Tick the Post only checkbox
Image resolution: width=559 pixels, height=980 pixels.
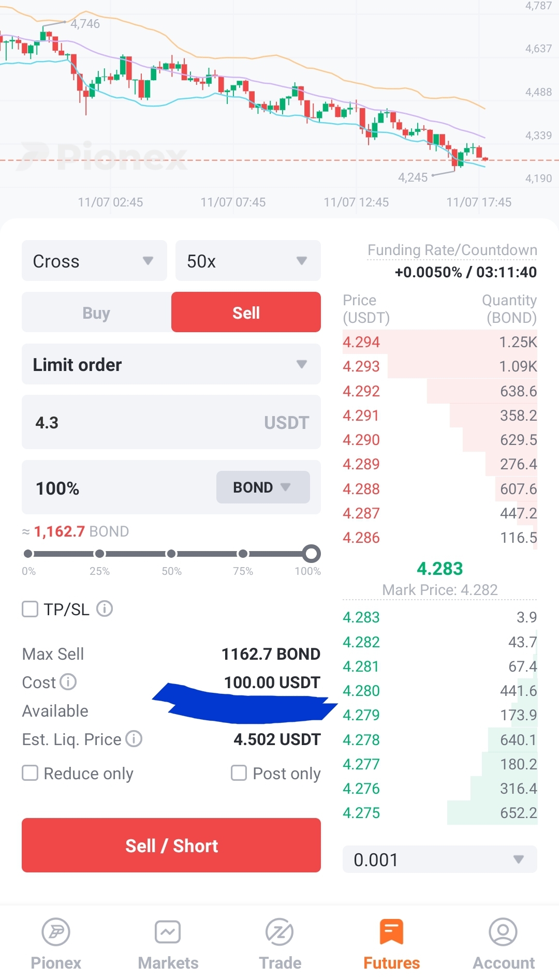[239, 773]
